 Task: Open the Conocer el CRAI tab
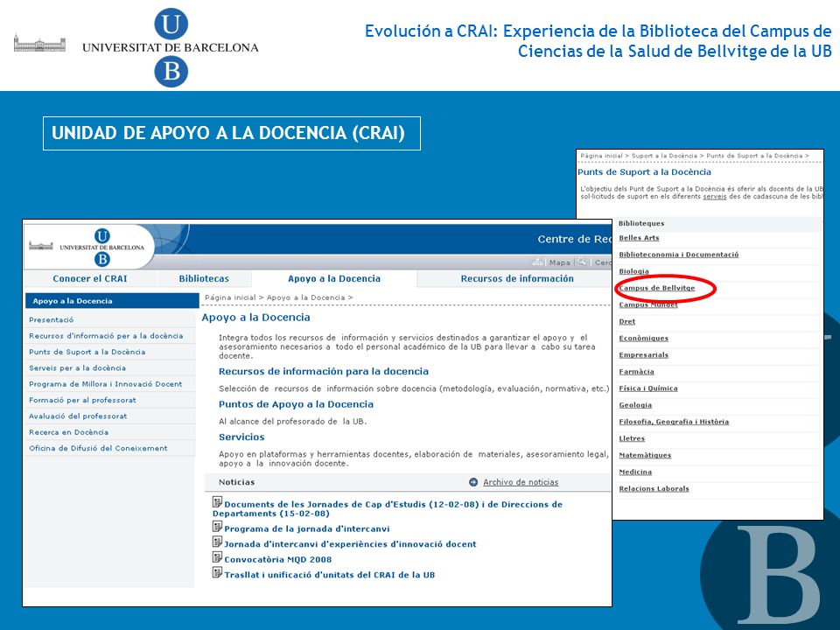(x=90, y=278)
